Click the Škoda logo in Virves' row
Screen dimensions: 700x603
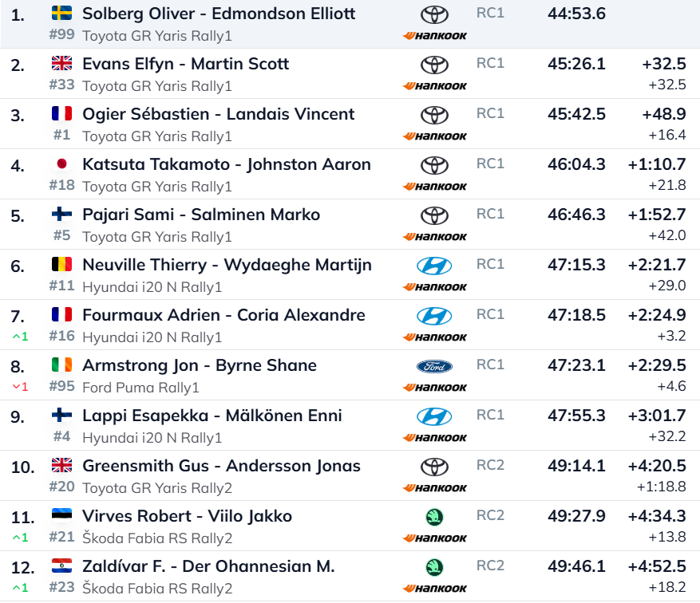(434, 518)
